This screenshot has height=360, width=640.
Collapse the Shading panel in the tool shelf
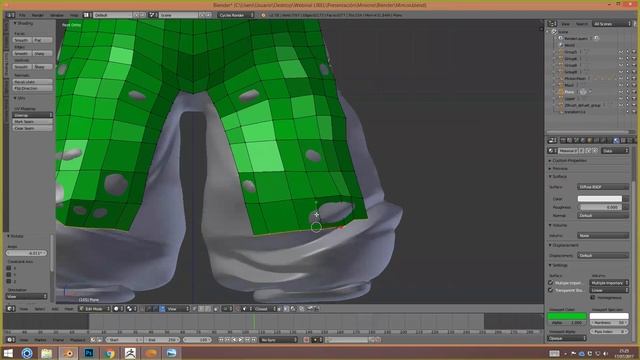[x=23, y=23]
